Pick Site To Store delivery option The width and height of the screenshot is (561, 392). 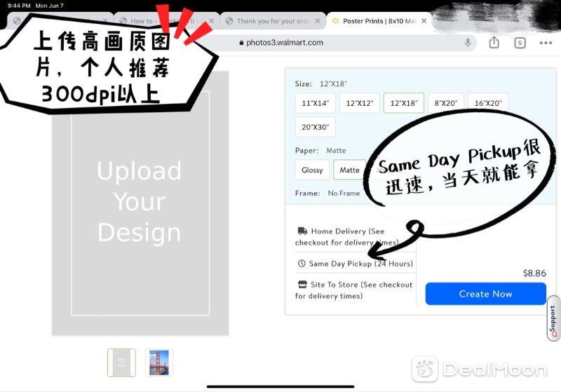click(355, 290)
